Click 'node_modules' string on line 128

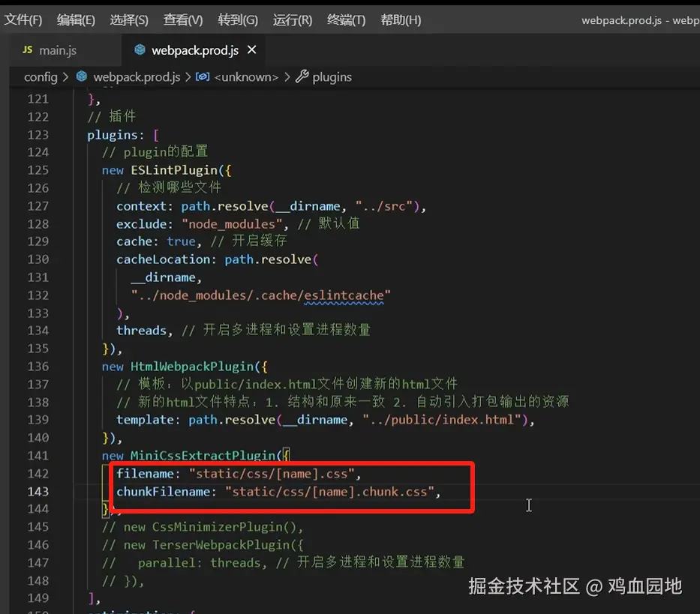(232, 224)
